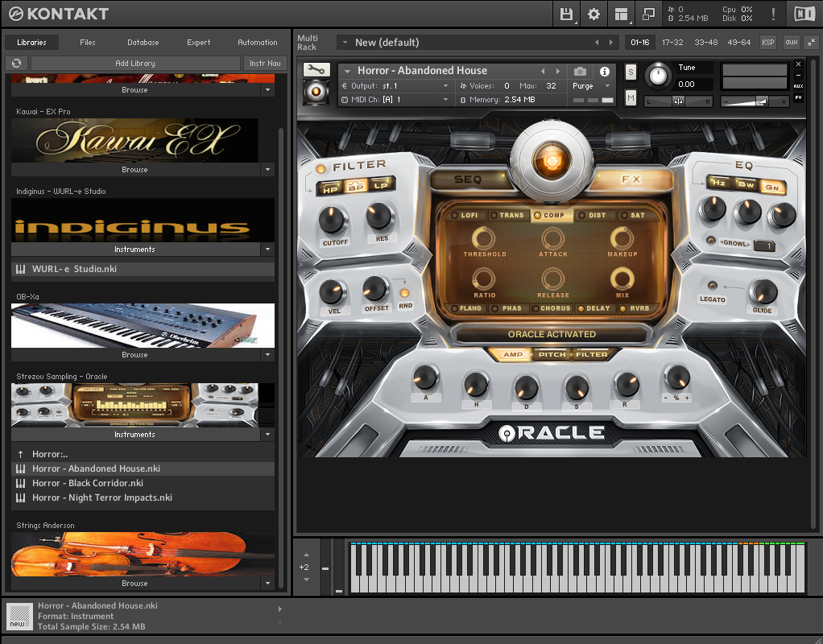
Task: Expand OB-Xa Browse dropdown arrow
Action: (x=267, y=355)
